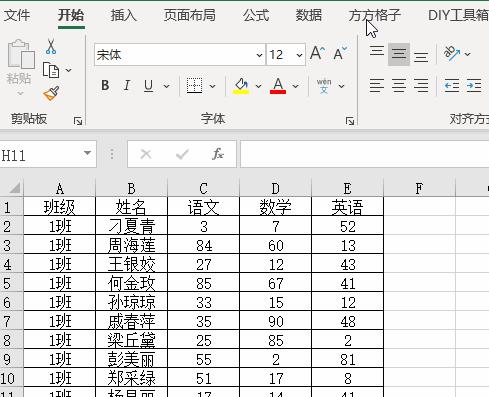Set middle vertical alignment
Screen dimensions: 489x397
point(399,54)
